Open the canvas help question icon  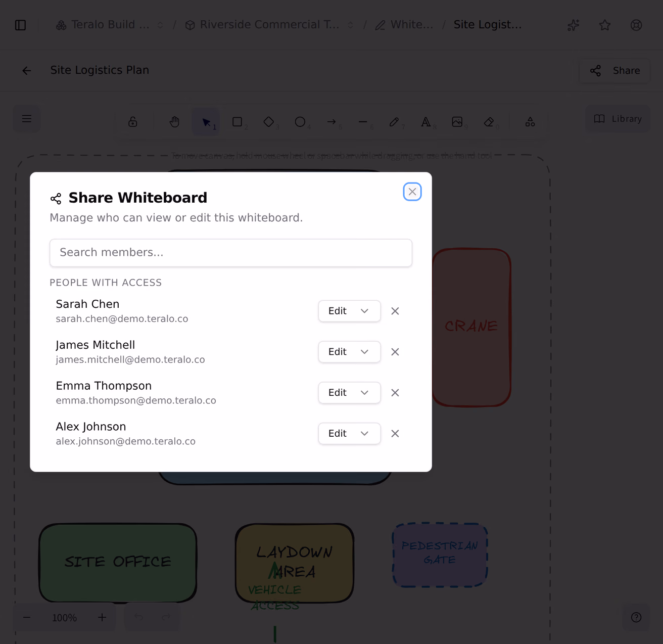[x=636, y=617]
